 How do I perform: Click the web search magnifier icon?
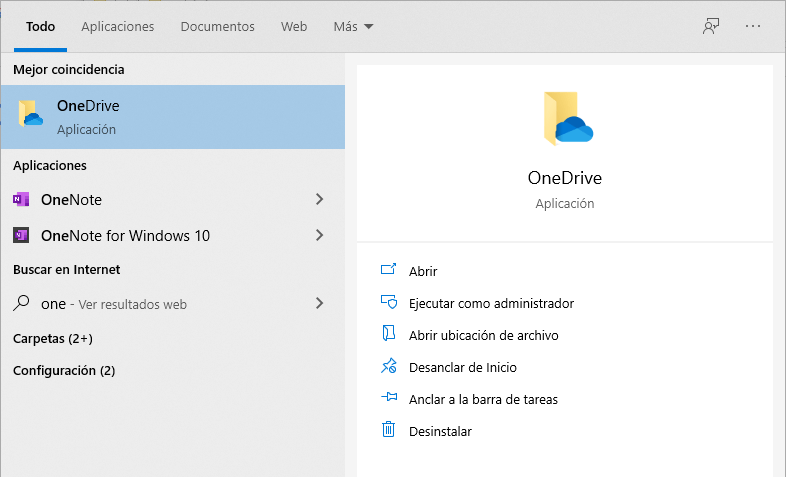point(21,304)
